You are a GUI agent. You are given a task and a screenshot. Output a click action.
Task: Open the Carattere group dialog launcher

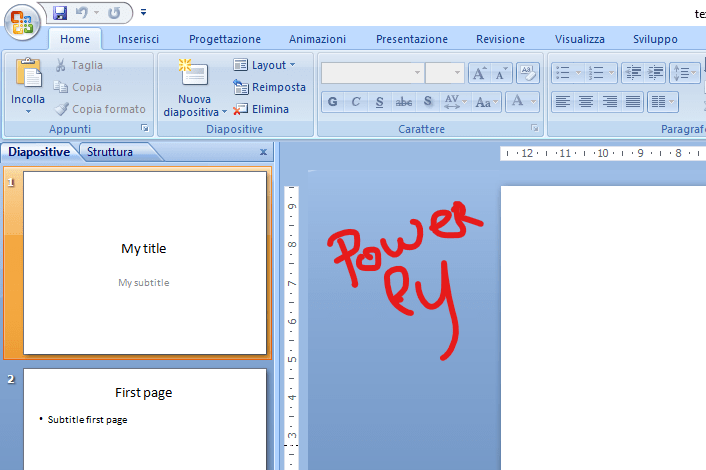coord(534,128)
